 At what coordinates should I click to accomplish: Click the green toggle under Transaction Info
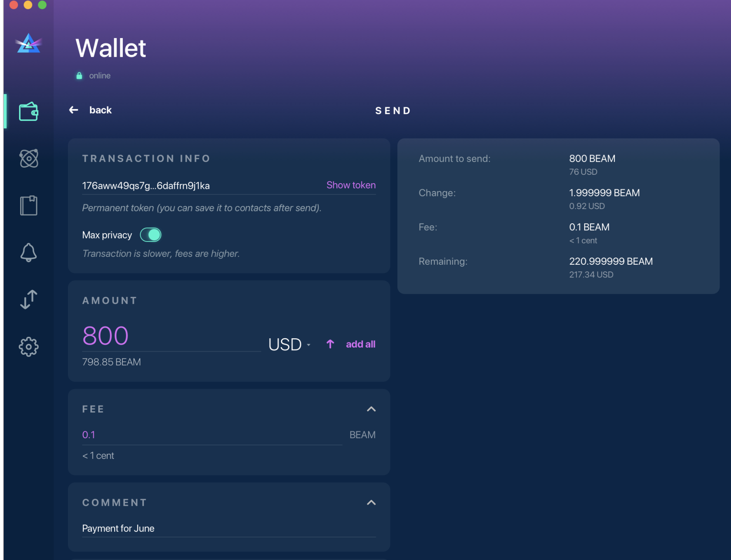[x=150, y=234]
